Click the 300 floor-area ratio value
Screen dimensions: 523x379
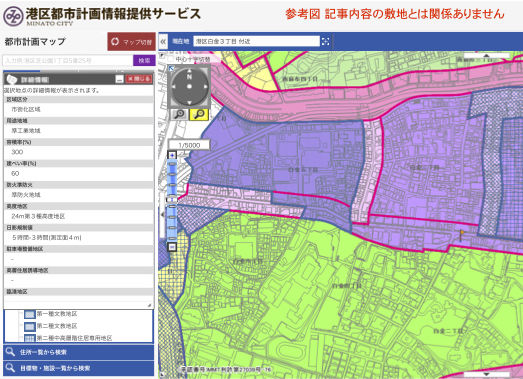pos(17,152)
